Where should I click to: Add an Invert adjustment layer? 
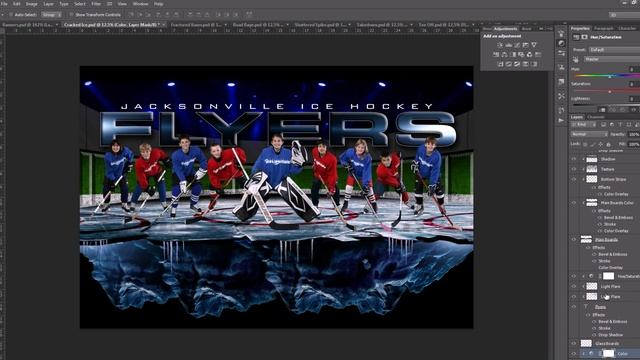pyautogui.click(x=500, y=64)
